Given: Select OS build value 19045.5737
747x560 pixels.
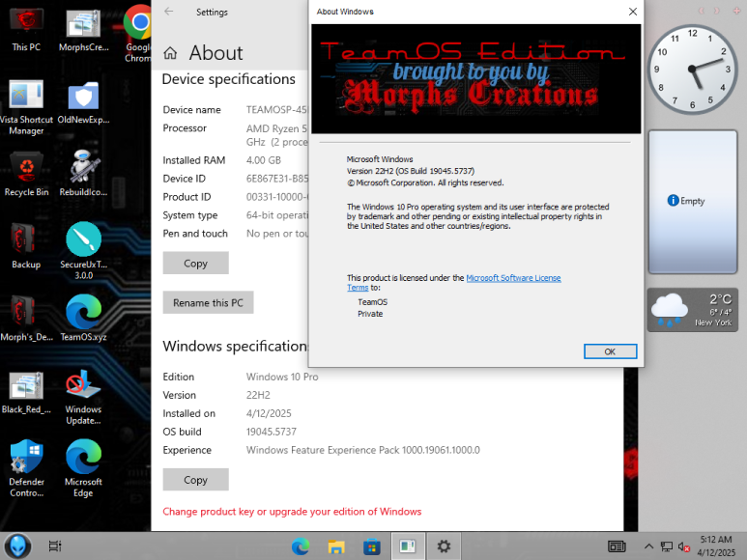Looking at the screenshot, I should 272,432.
